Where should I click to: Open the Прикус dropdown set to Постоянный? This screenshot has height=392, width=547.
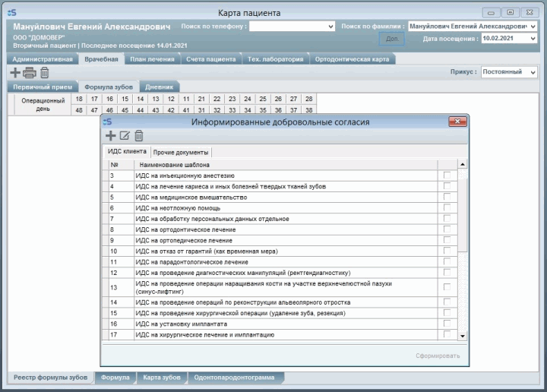tap(533, 72)
